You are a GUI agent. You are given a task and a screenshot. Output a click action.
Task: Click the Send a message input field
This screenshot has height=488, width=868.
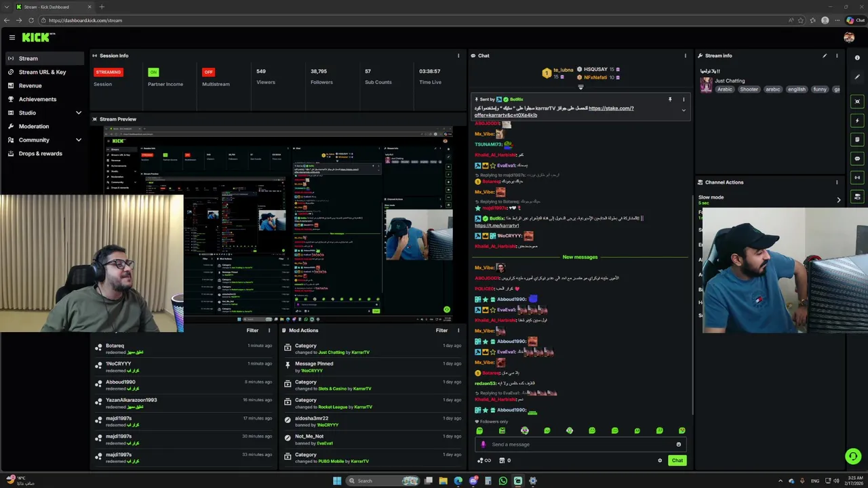pyautogui.click(x=580, y=445)
